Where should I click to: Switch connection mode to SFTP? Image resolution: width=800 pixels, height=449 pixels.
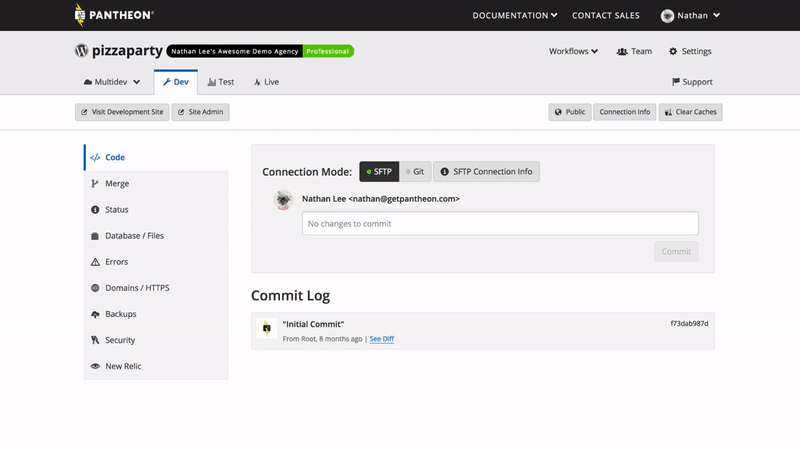coord(379,171)
